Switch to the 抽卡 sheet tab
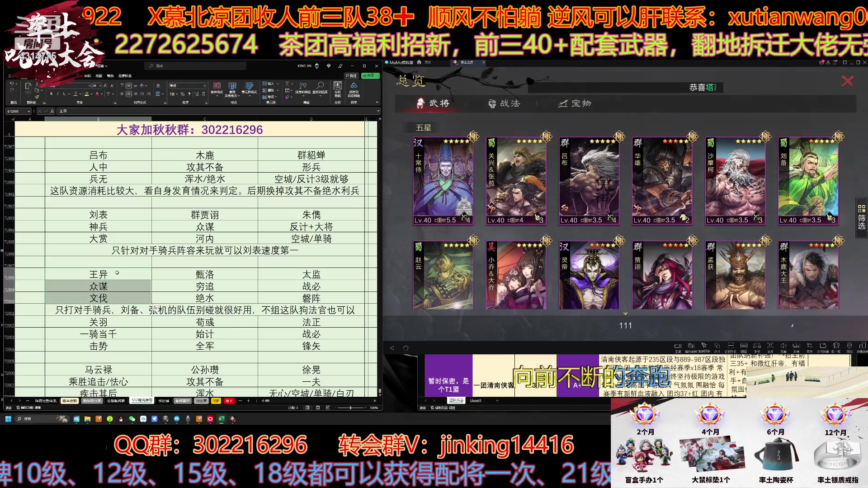Screen dimensions: 868x488 229,401
